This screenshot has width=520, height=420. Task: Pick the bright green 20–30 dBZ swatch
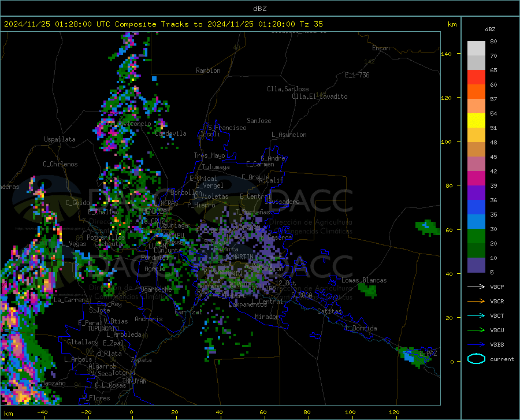click(476, 236)
